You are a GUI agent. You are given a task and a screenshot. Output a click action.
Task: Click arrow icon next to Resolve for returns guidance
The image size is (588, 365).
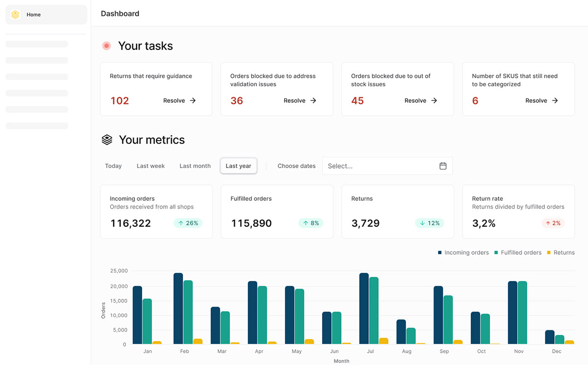click(x=193, y=100)
